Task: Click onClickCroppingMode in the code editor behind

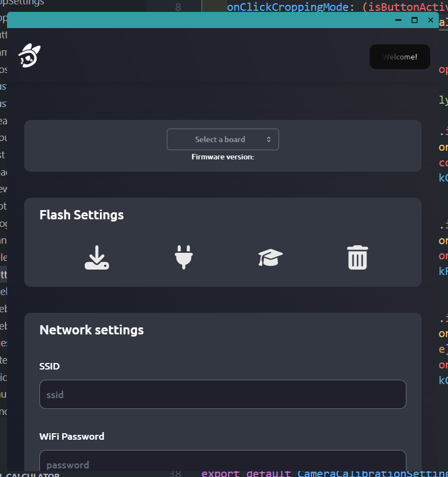Action: 288,6
